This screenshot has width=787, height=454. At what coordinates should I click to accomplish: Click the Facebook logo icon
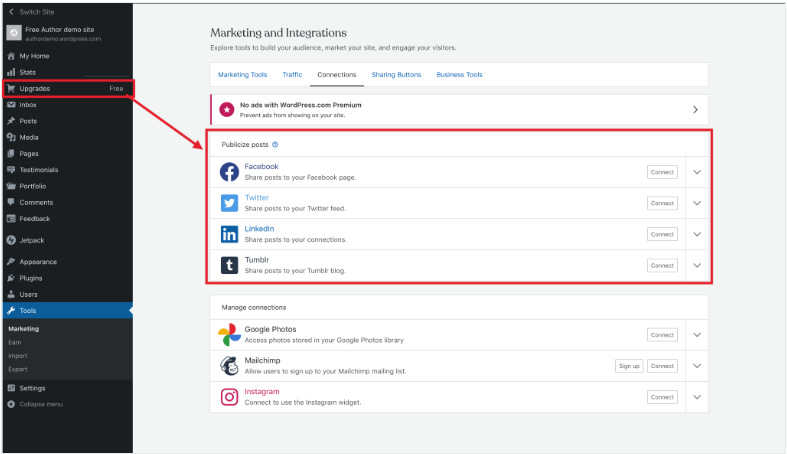(229, 172)
